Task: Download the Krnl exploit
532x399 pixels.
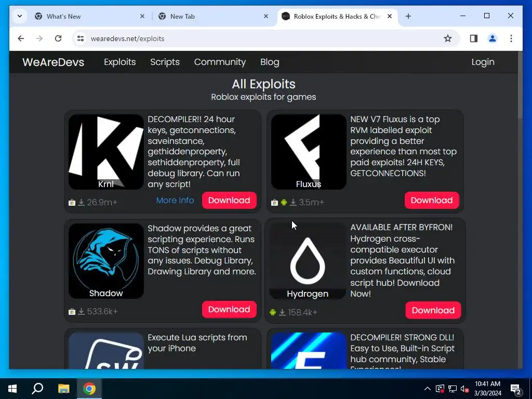Action: (x=229, y=200)
